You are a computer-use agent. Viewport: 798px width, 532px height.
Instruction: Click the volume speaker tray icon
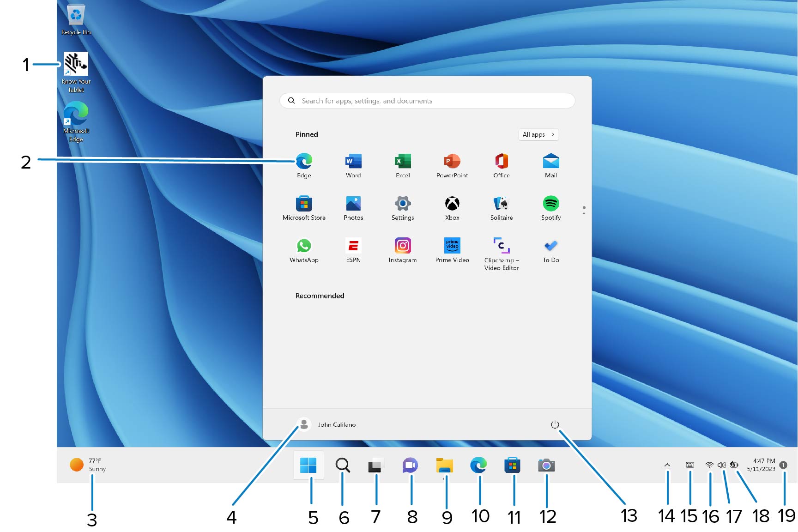pyautogui.click(x=722, y=465)
